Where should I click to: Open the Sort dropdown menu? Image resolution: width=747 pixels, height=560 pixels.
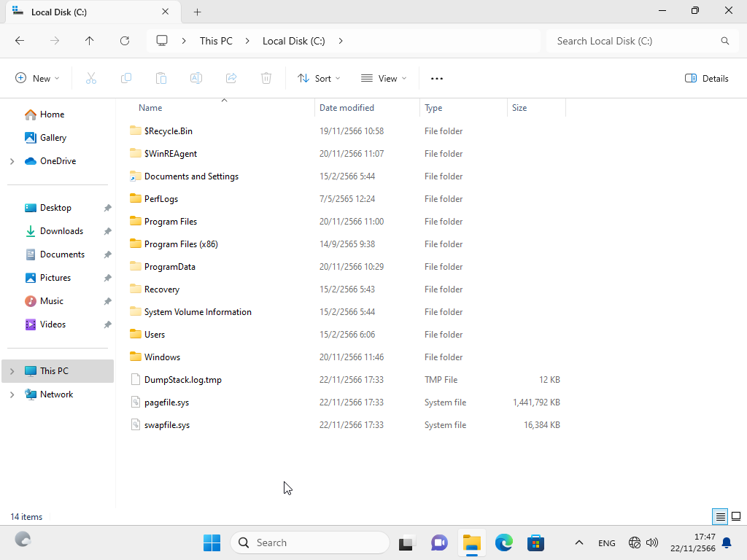tap(319, 78)
